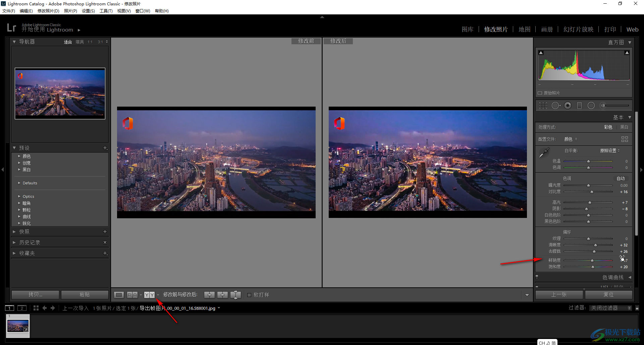Viewport: 644px width, 345px height.
Task: Enable the Soft Proofing checkbox
Action: [x=249, y=295]
